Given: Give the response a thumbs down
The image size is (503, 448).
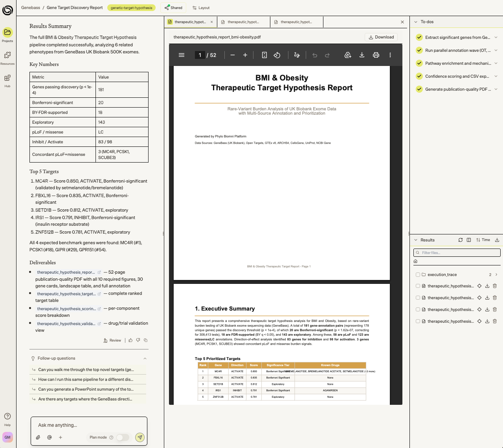Looking at the screenshot, I should tap(138, 340).
